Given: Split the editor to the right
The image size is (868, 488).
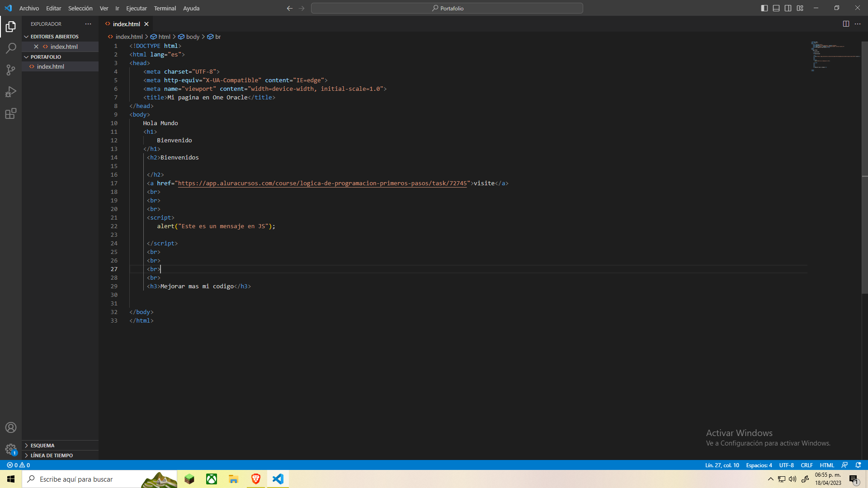Looking at the screenshot, I should (846, 24).
